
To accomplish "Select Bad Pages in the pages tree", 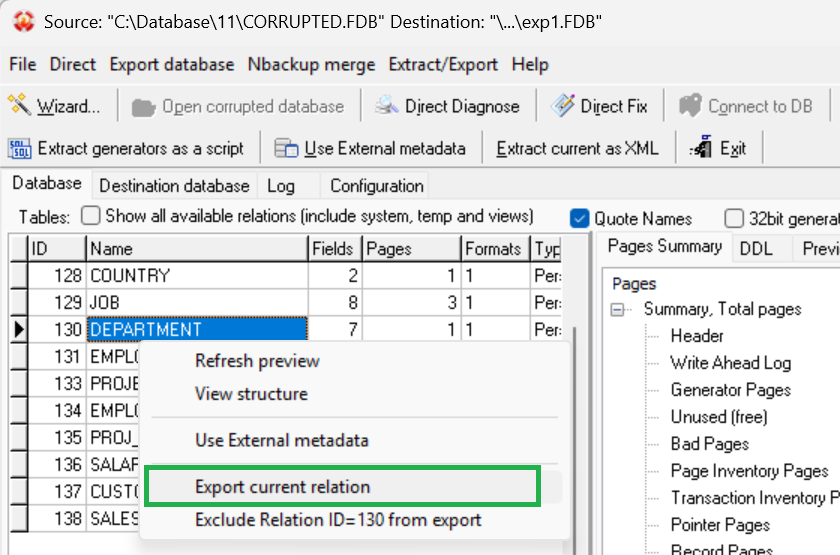I will pos(709,444).
